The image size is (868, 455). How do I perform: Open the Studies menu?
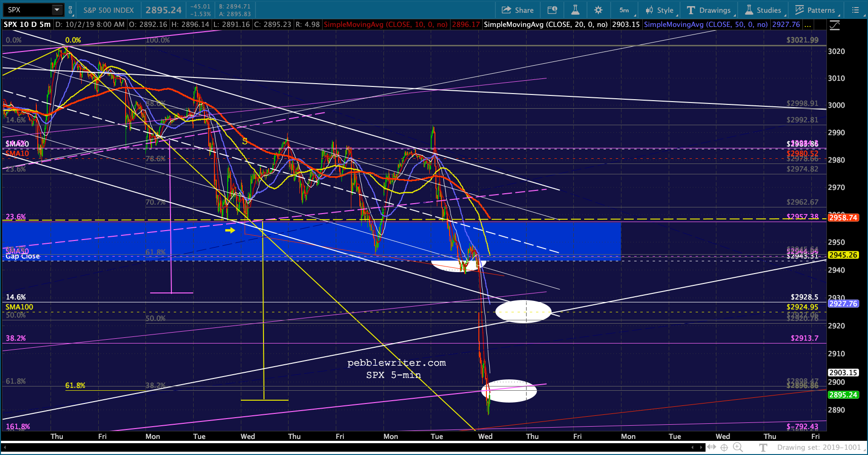[763, 10]
